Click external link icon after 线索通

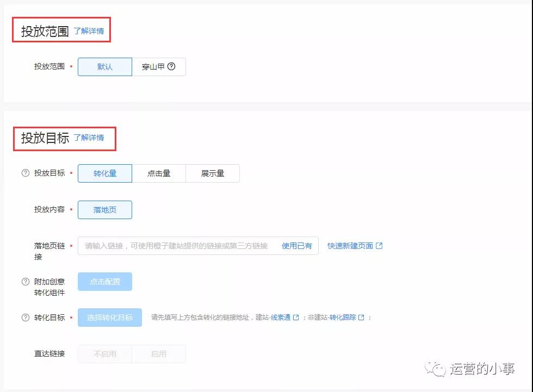click(x=296, y=318)
